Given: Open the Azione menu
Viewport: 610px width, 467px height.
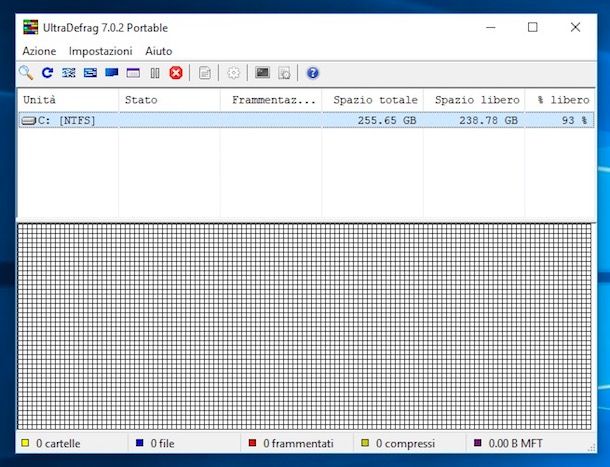Looking at the screenshot, I should click(x=39, y=51).
